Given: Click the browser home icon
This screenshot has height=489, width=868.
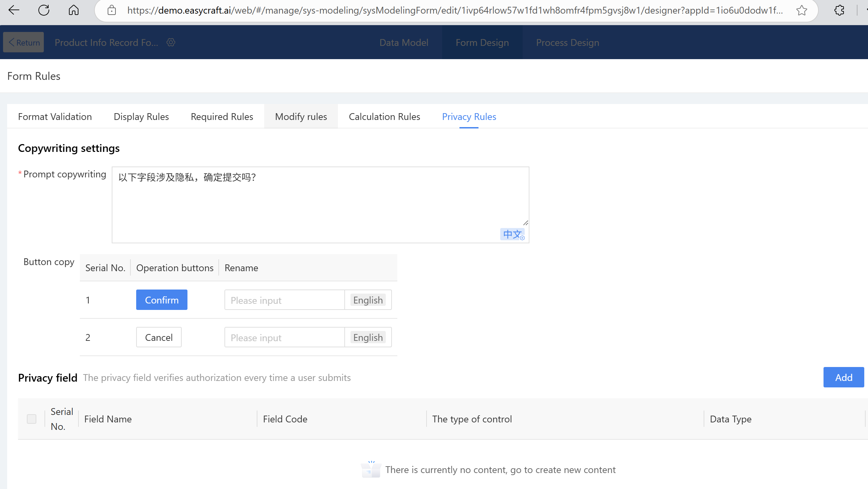Looking at the screenshot, I should 73,10.
